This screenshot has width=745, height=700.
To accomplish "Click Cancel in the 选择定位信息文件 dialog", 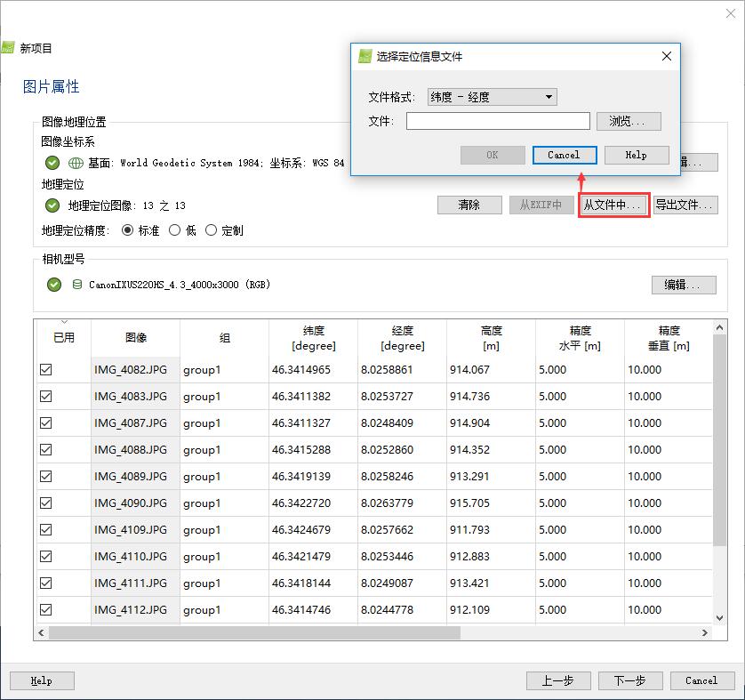I will click(x=565, y=155).
